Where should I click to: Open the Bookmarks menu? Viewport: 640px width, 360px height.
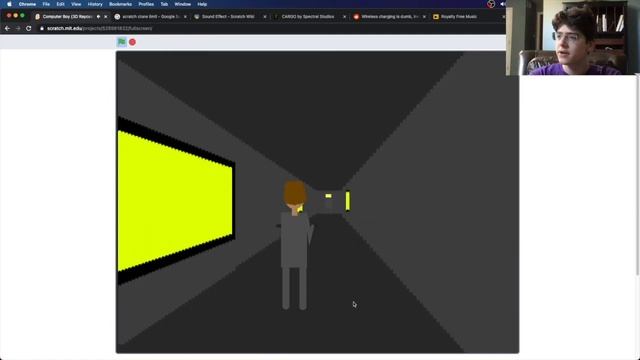tap(120, 4)
